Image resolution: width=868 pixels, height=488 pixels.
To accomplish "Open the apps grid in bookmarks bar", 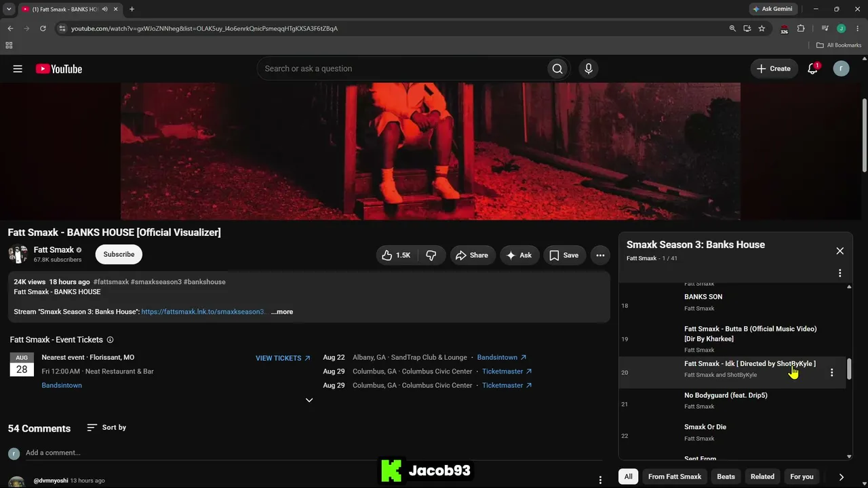I will tap(9, 45).
